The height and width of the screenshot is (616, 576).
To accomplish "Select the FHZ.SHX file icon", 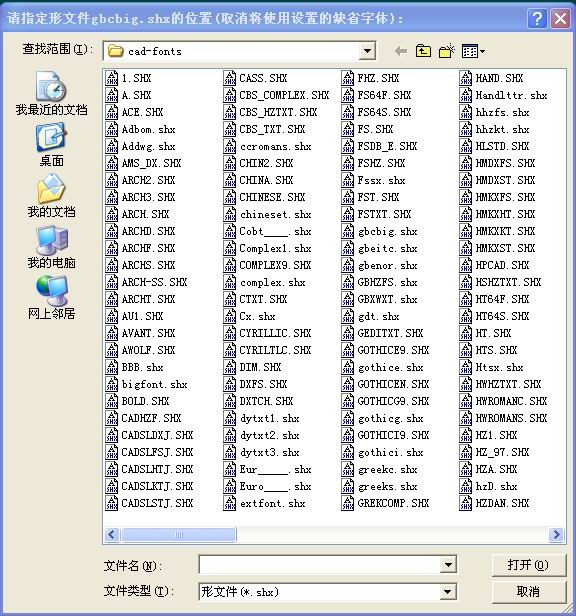I will (348, 78).
